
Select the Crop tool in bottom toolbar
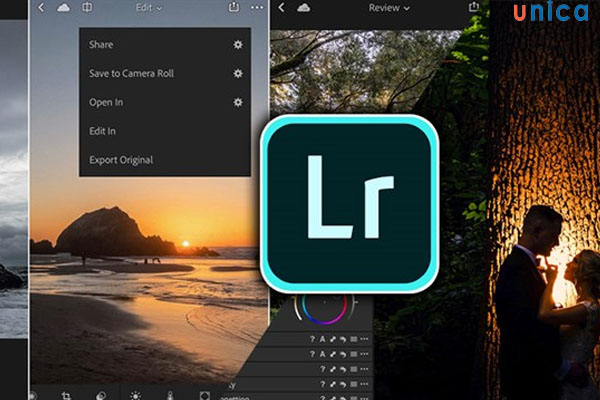coord(66,395)
